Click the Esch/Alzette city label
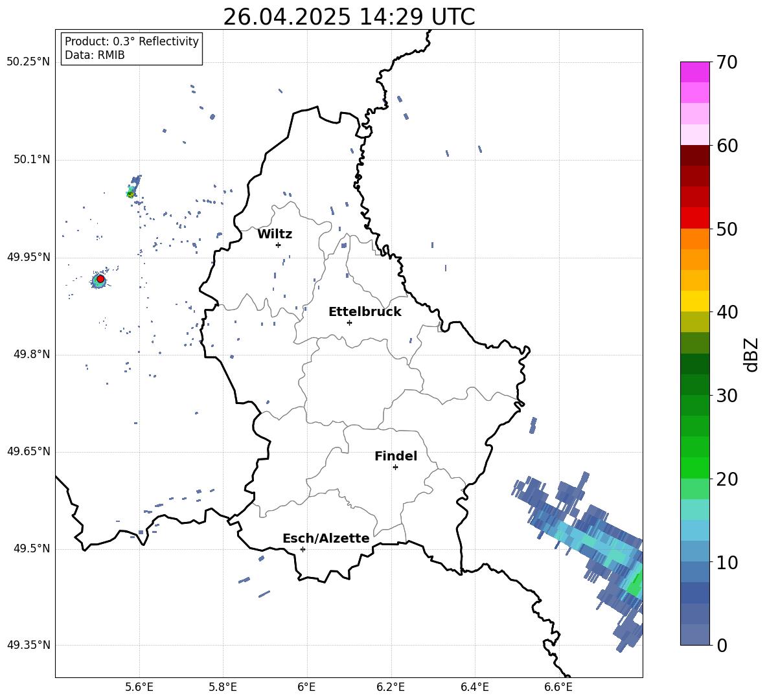Image resolution: width=767 pixels, height=700 pixels. (x=326, y=538)
